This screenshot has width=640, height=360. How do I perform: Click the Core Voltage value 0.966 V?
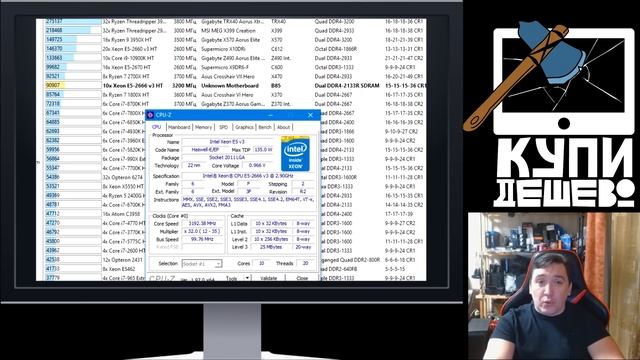pyautogui.click(x=258, y=165)
